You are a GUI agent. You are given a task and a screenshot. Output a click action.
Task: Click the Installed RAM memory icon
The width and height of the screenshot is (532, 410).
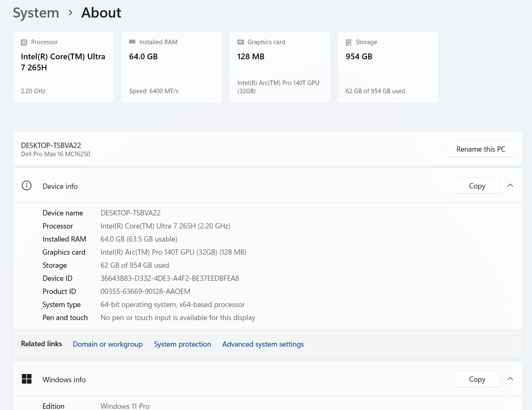point(132,42)
